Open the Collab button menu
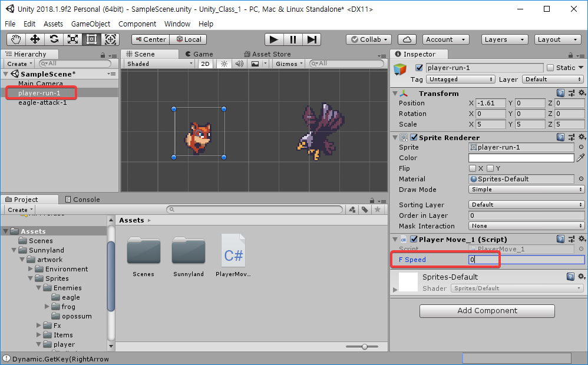 (x=369, y=39)
